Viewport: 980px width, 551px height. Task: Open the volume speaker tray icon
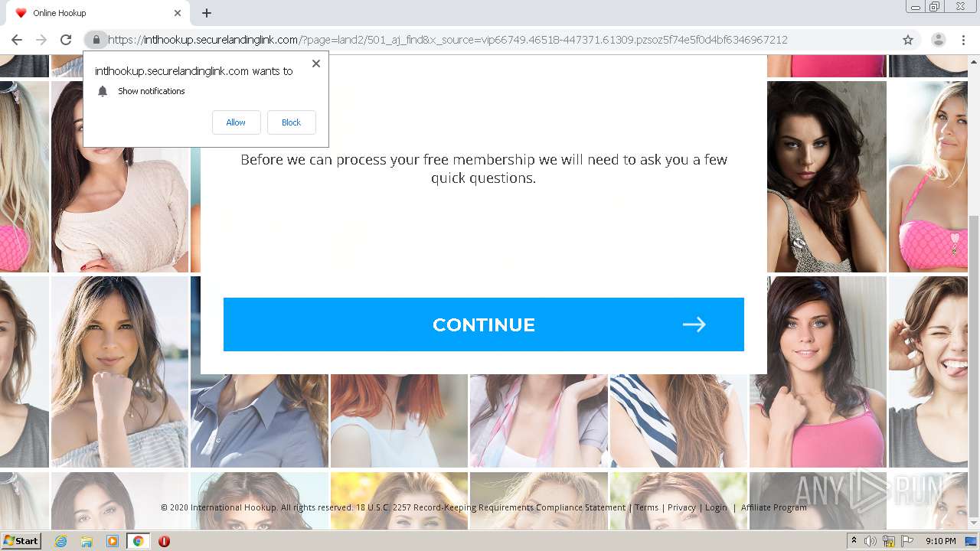pyautogui.click(x=871, y=541)
